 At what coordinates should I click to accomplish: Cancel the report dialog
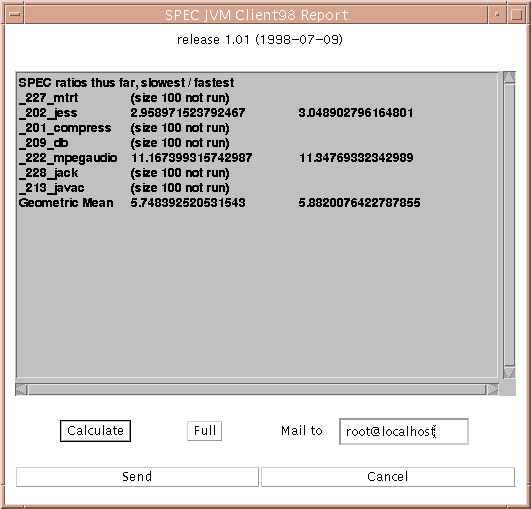[x=388, y=477]
